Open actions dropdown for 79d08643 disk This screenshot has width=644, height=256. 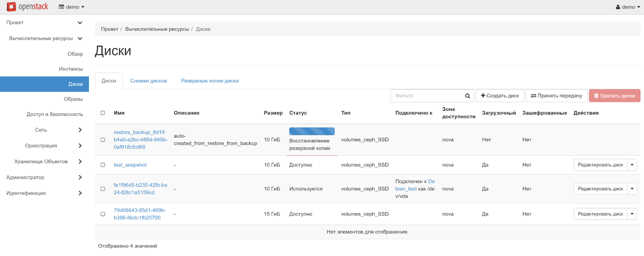coord(632,214)
